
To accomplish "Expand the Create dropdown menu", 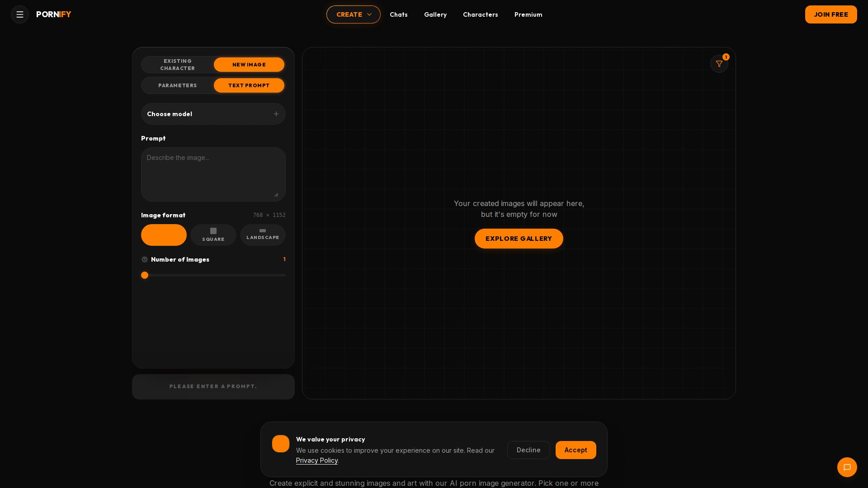I will 354,14.
